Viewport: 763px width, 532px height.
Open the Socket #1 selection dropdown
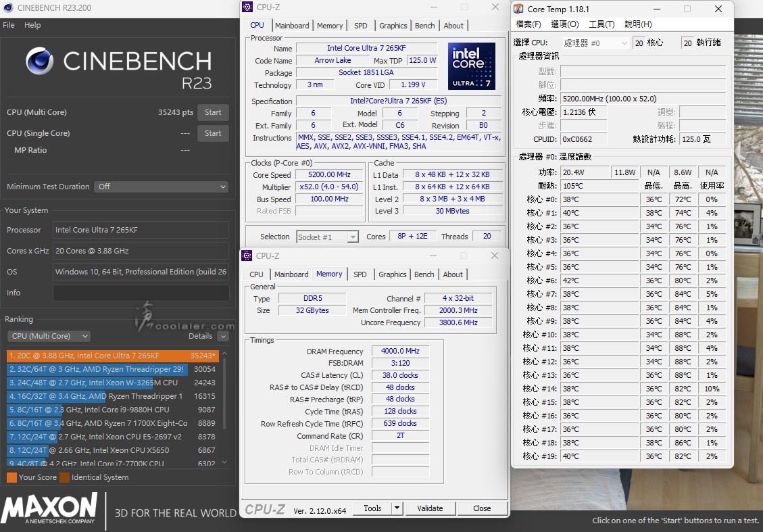(x=328, y=237)
